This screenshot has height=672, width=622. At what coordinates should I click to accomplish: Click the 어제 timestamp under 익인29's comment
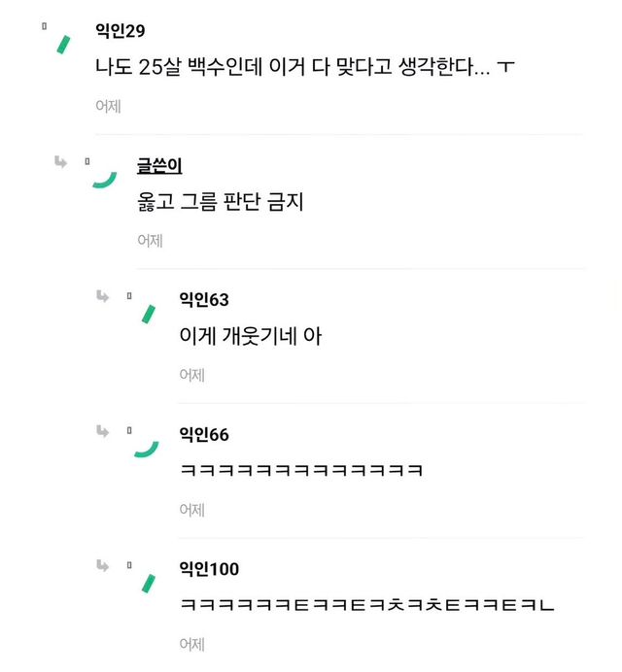108,106
